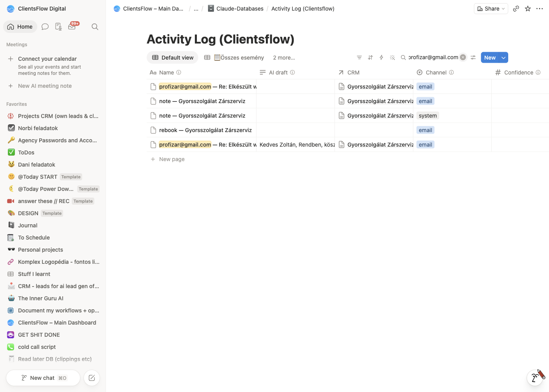Open the rebook — Gyorsszolgálat Zárszerviz entry

pos(205,130)
